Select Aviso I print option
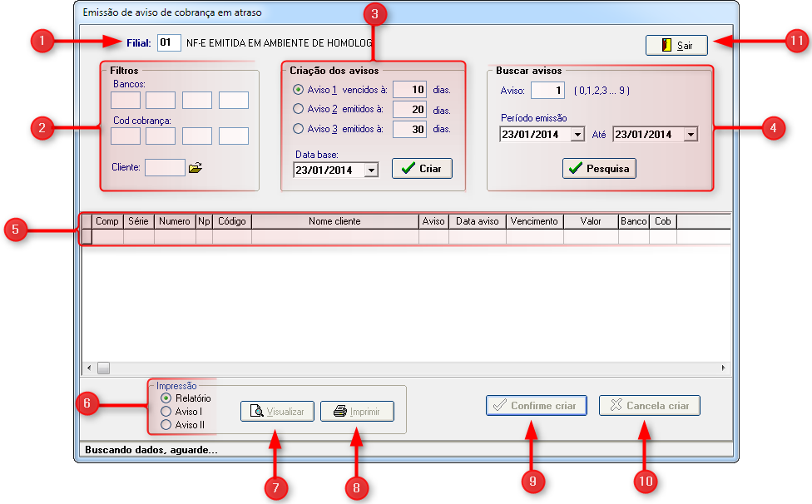Viewport: 812px width, 504px height. (166, 412)
